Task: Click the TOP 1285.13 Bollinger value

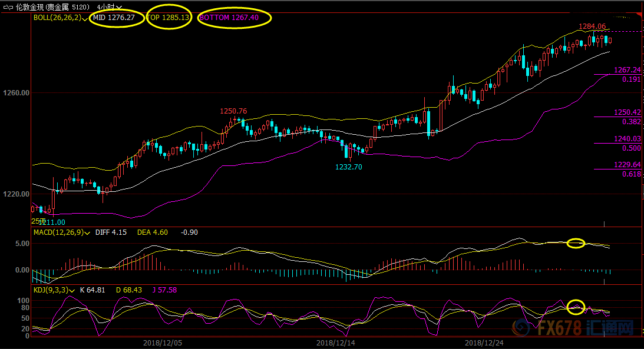Action: click(x=169, y=18)
